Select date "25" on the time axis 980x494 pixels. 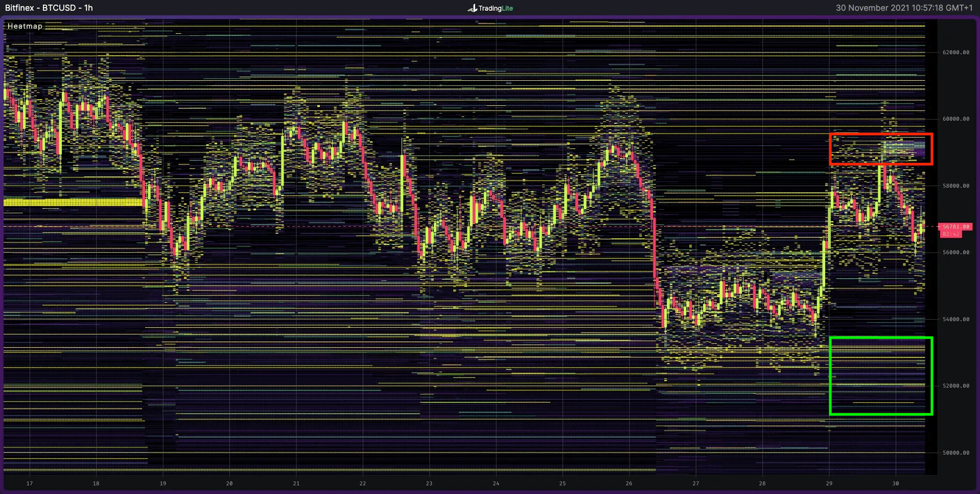point(563,483)
